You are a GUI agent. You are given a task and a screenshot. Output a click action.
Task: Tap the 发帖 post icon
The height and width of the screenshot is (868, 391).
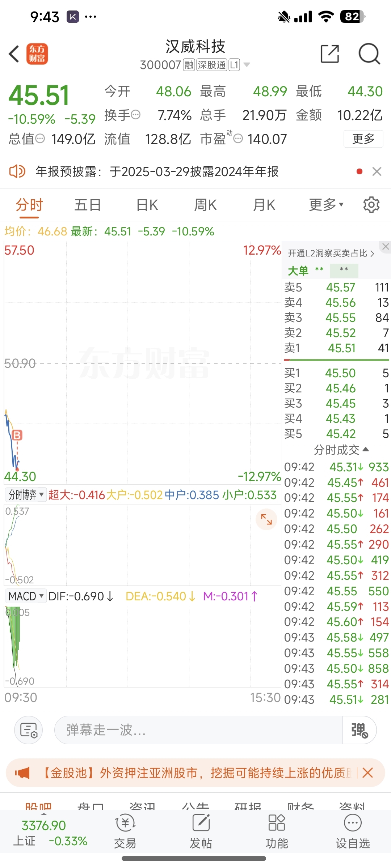[201, 831]
